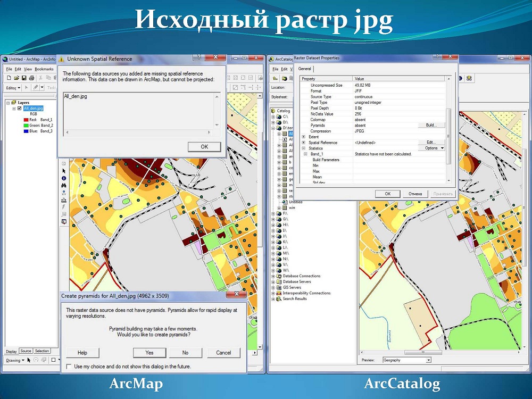The image size is (532, 399).
Task: Select the General tab in Raster Dataset Properties
Action: pos(304,69)
